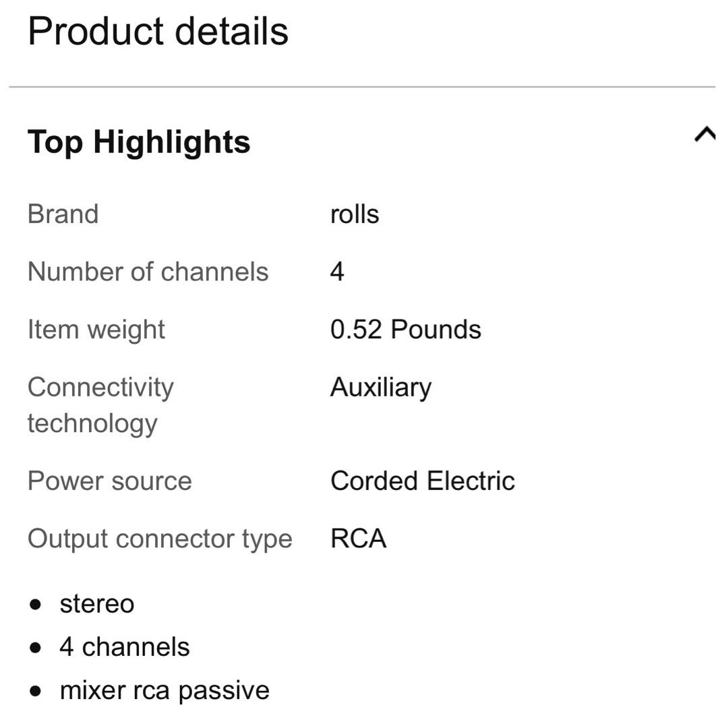Click the 4 channels bullet item
Screen dimensions: 716x728
pyautogui.click(x=124, y=647)
